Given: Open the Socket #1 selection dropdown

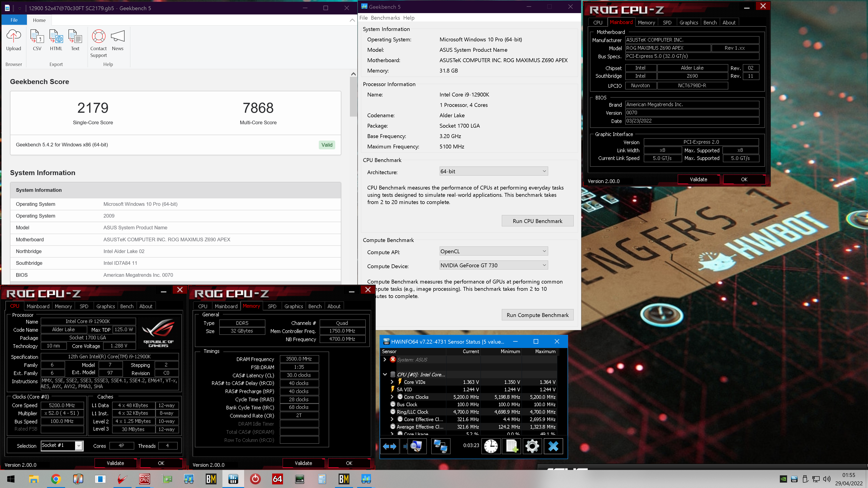Looking at the screenshot, I should point(62,446).
